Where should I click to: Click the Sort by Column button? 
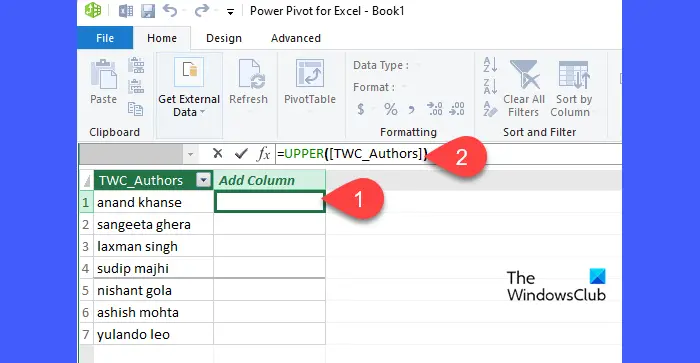point(574,88)
